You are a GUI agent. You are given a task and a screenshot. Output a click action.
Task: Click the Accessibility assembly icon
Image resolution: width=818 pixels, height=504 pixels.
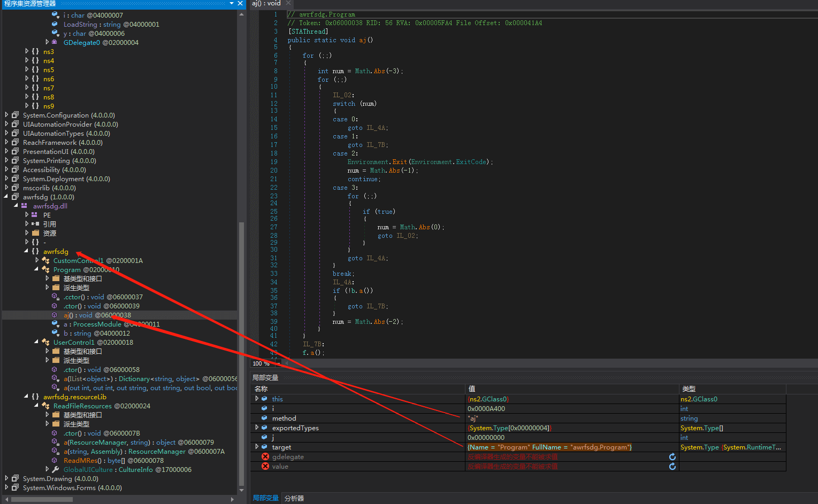(x=15, y=169)
